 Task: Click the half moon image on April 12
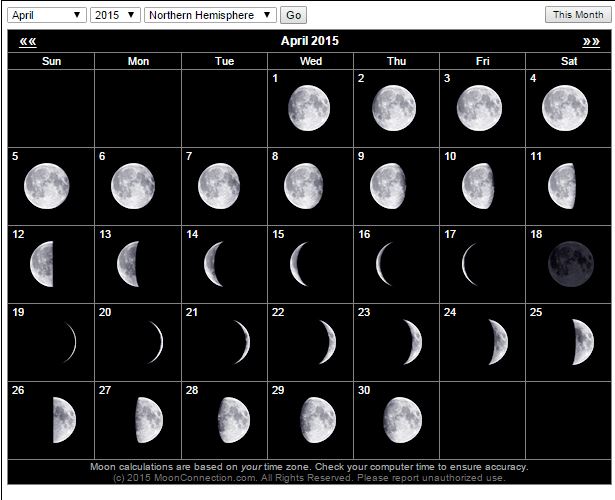click(43, 264)
